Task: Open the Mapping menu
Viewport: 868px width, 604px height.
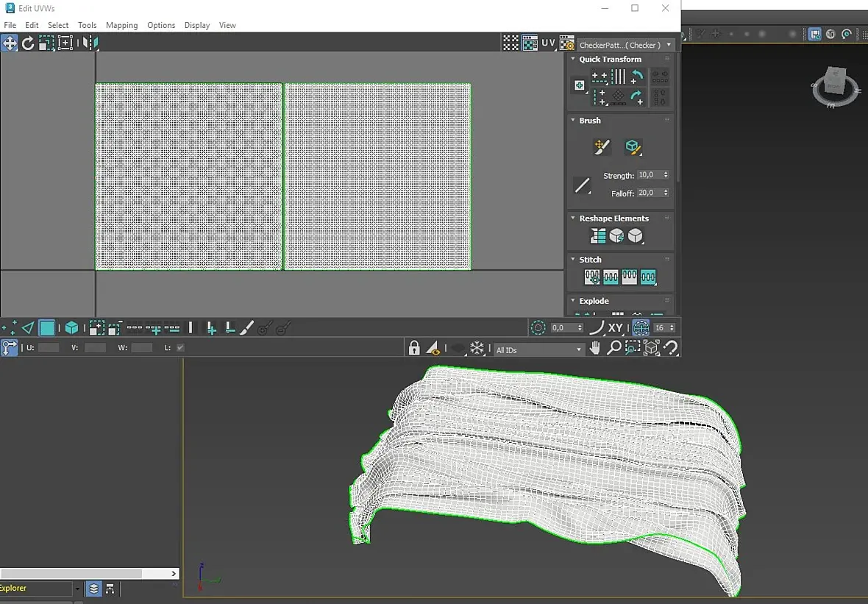Action: tap(121, 25)
